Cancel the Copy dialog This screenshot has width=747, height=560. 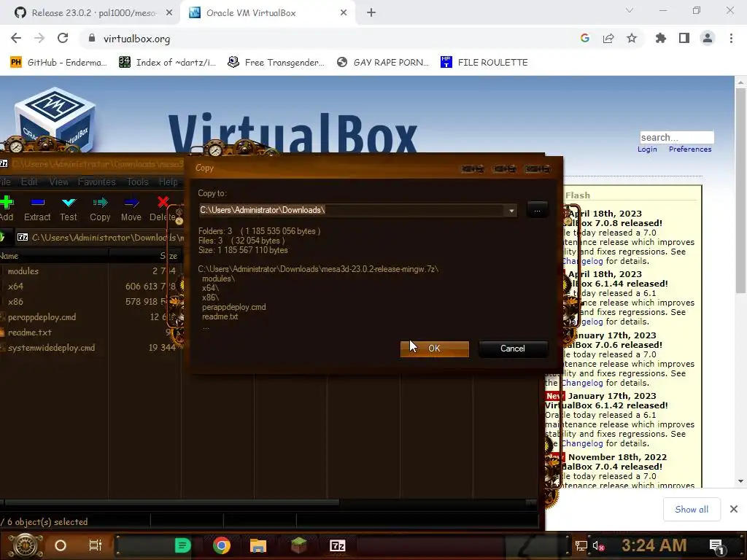click(x=513, y=349)
